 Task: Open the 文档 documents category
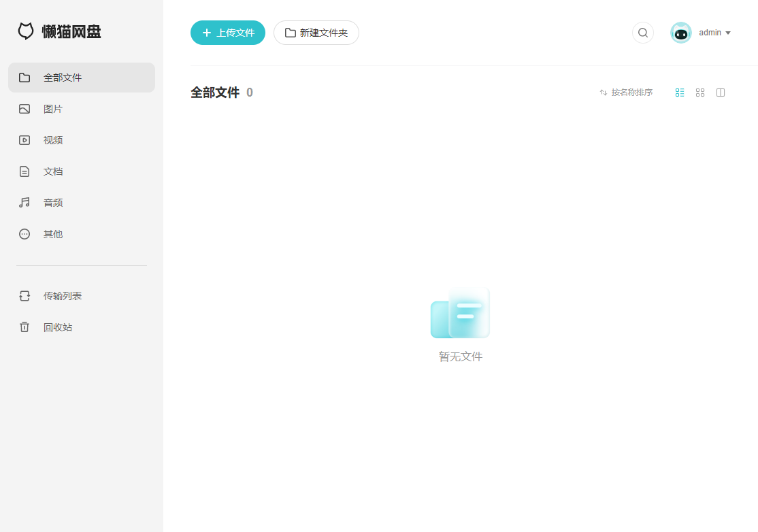click(82, 171)
